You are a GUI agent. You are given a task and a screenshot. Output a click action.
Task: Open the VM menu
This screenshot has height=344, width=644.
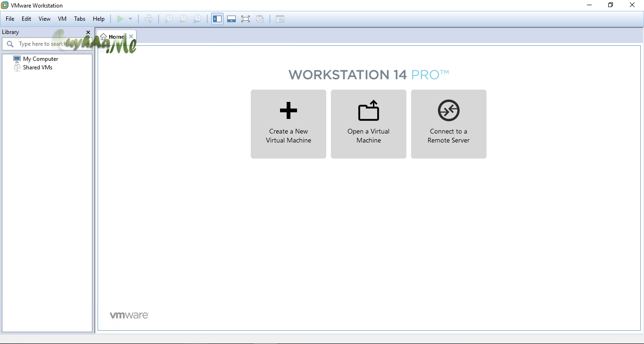tap(62, 19)
